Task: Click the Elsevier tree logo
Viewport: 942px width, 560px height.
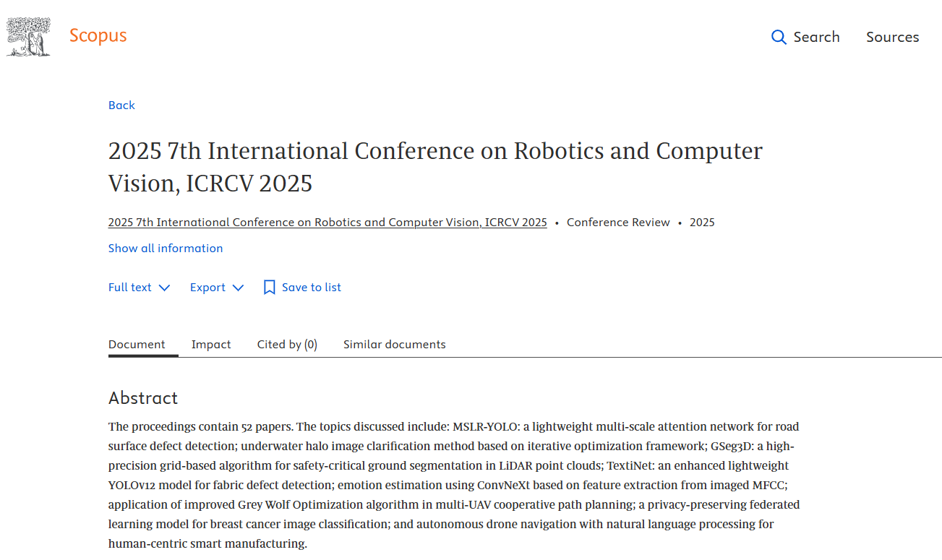Action: click(28, 37)
